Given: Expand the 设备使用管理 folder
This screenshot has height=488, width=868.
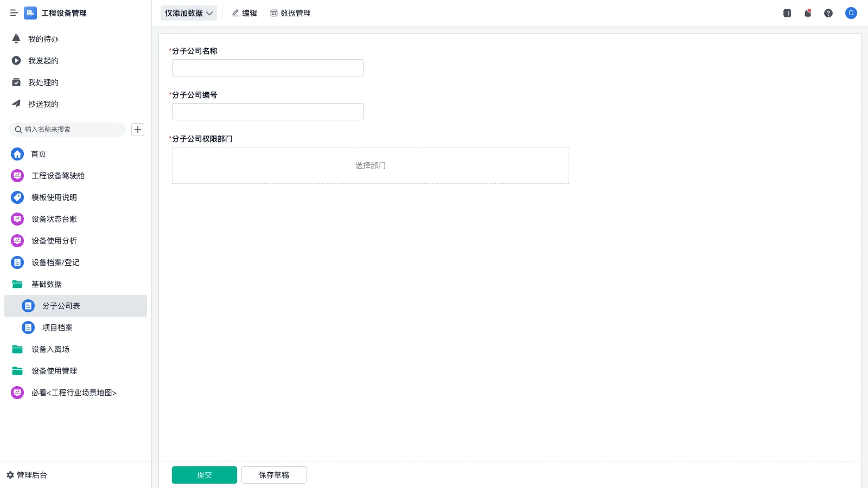Looking at the screenshot, I should click(75, 371).
